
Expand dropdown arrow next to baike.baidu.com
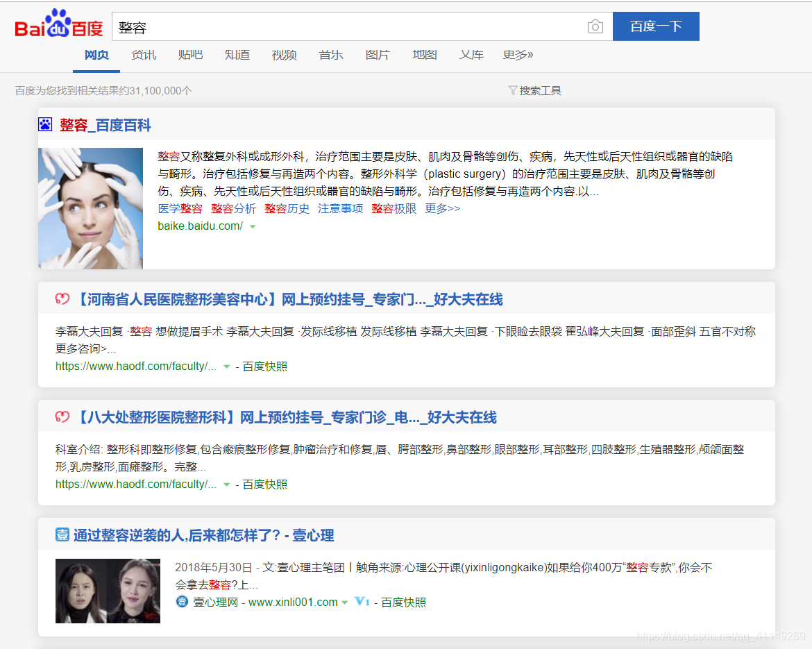(253, 226)
